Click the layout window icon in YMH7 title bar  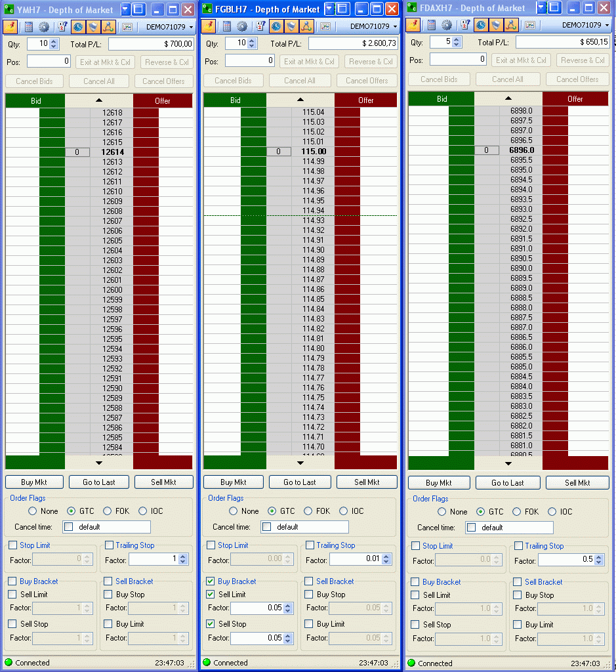pyautogui.click(x=138, y=9)
